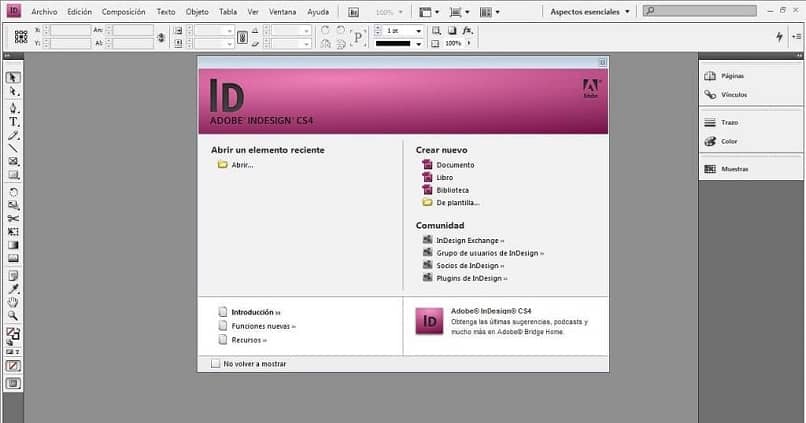Viewport: 806px width, 423px height.
Task: Select the Scissors tool
Action: coord(13,218)
